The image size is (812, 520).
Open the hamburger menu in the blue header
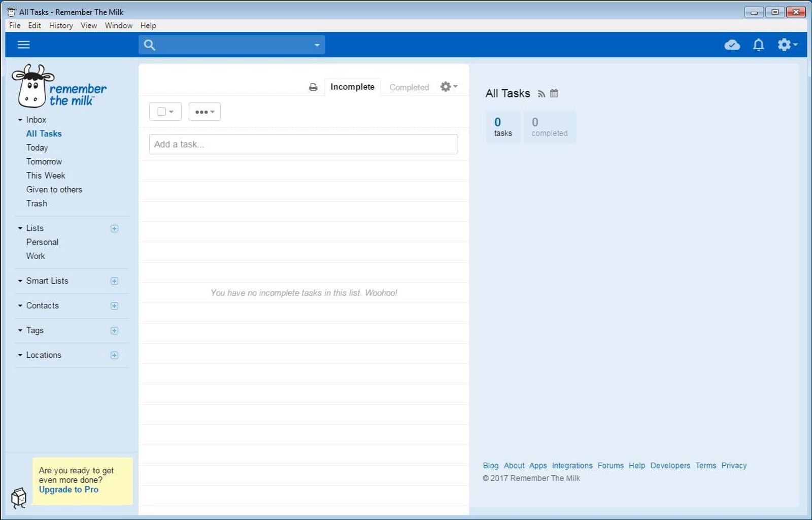24,45
